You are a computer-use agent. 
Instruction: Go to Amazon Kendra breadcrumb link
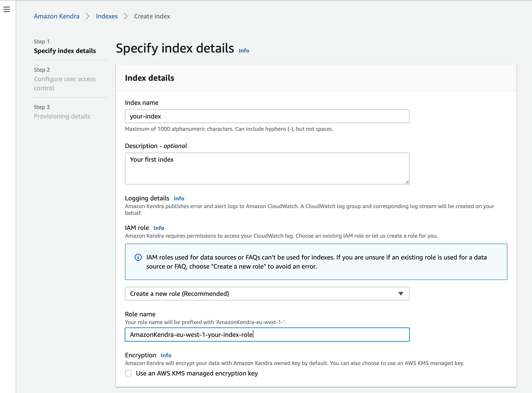(56, 16)
